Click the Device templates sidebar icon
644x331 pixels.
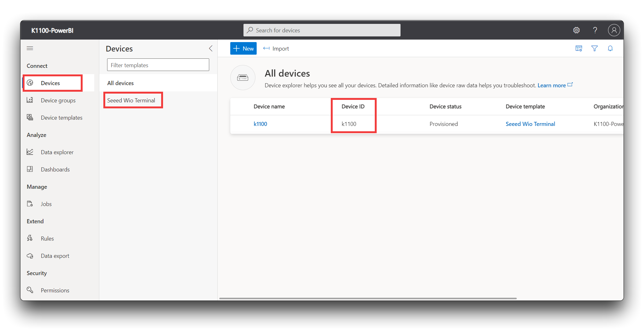pos(30,117)
